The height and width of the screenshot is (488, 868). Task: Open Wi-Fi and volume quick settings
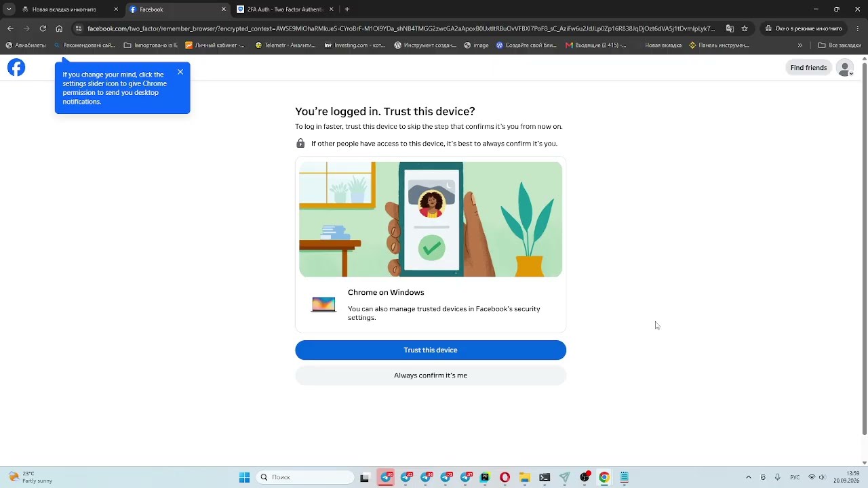(817, 477)
